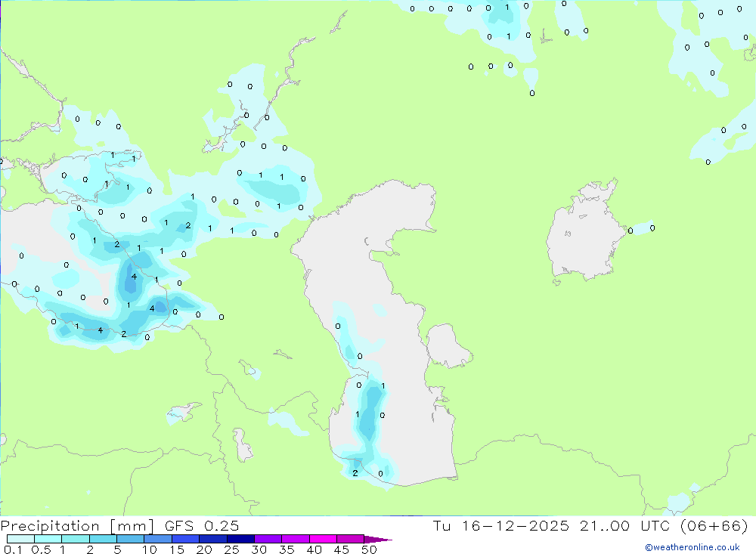756x554 pixels.
Task: Select the "21..00 UTC" time text
Action: [625, 525]
